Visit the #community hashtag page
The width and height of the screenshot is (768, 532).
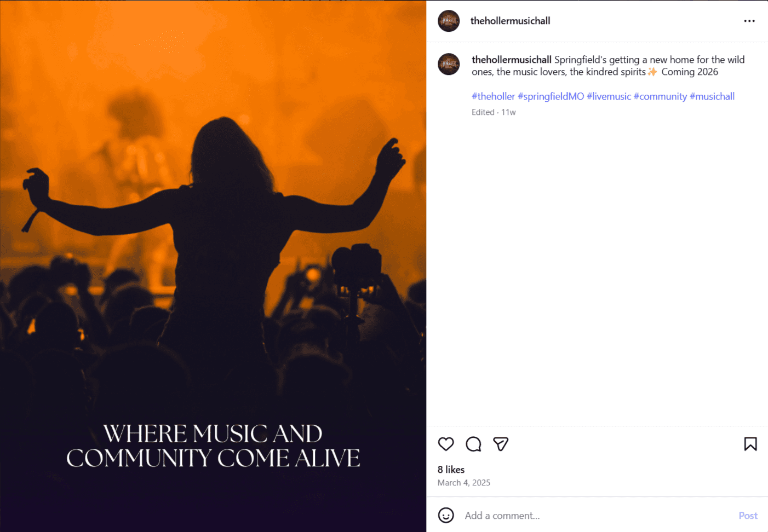[x=660, y=96]
